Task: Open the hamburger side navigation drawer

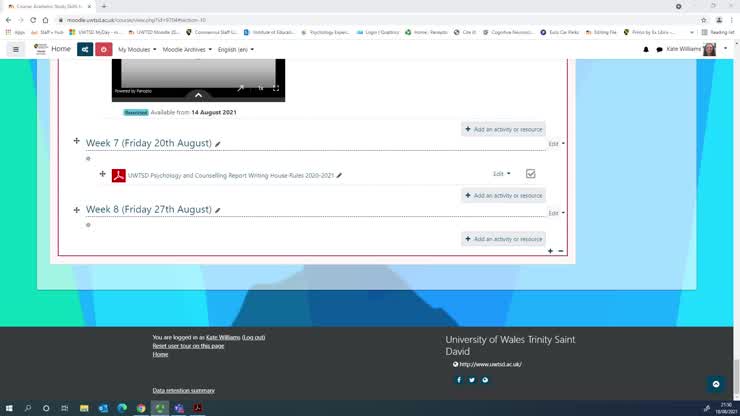Action: [15, 49]
